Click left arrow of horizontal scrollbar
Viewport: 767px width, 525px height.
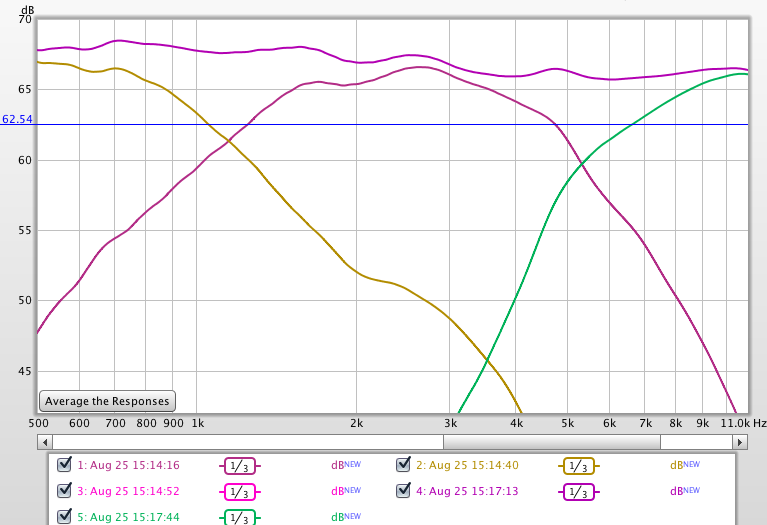coord(46,441)
